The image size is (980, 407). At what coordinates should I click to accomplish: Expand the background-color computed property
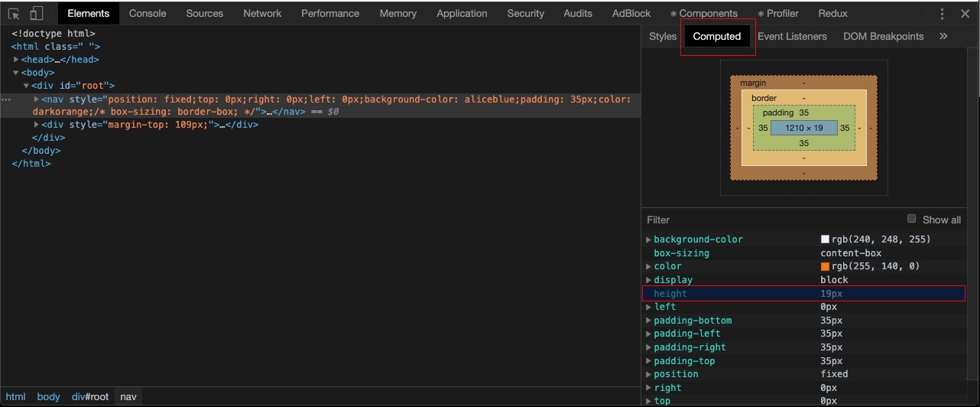click(649, 239)
